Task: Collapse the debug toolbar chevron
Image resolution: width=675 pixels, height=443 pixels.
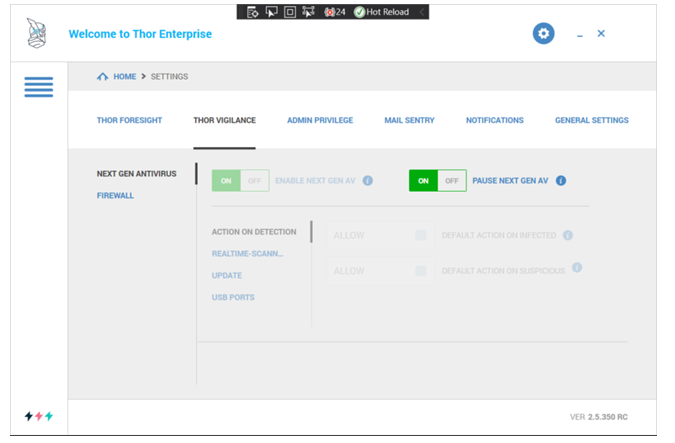Action: click(x=422, y=12)
